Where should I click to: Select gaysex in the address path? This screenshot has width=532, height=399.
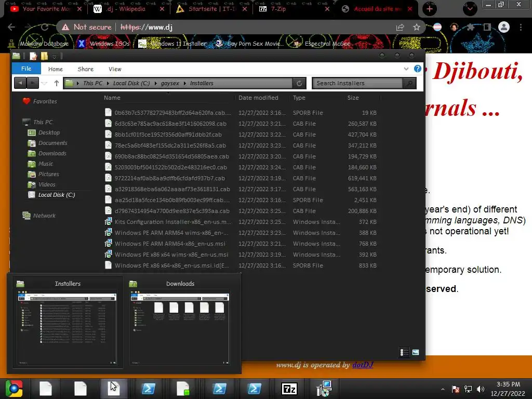[x=170, y=83]
